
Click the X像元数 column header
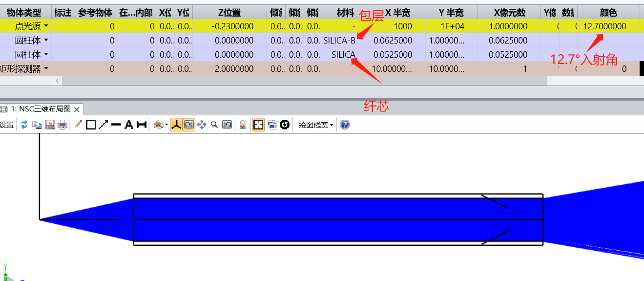[x=510, y=13]
